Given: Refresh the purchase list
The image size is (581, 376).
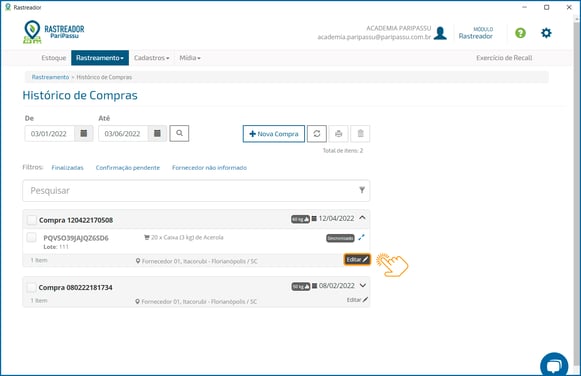Looking at the screenshot, I should click(317, 134).
